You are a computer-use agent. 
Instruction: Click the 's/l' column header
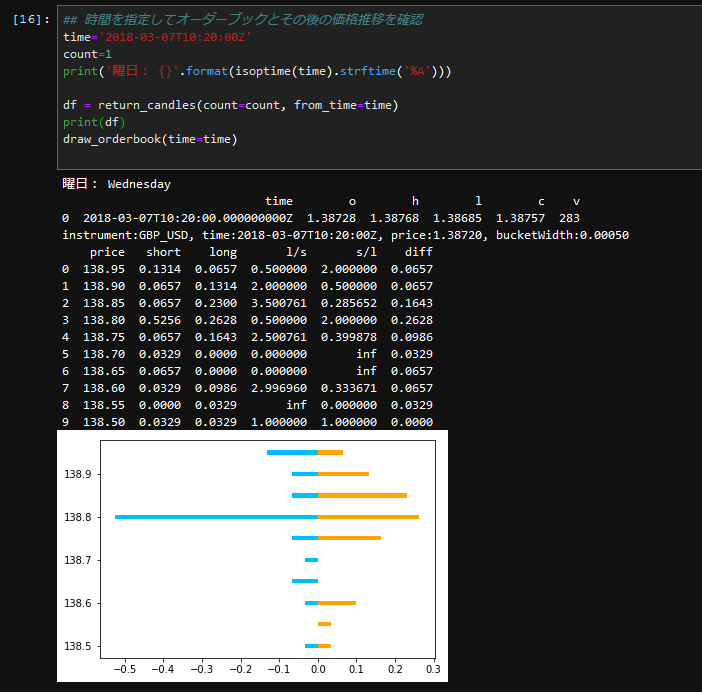(366, 252)
